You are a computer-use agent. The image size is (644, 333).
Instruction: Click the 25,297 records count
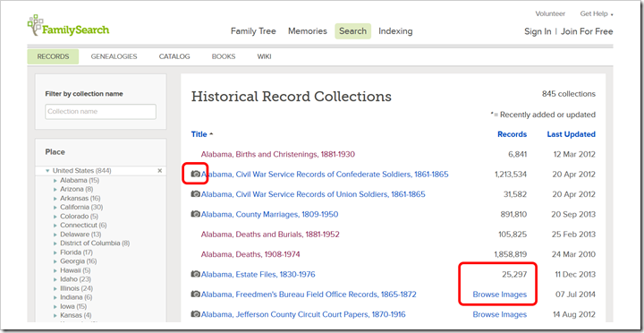[x=513, y=274]
